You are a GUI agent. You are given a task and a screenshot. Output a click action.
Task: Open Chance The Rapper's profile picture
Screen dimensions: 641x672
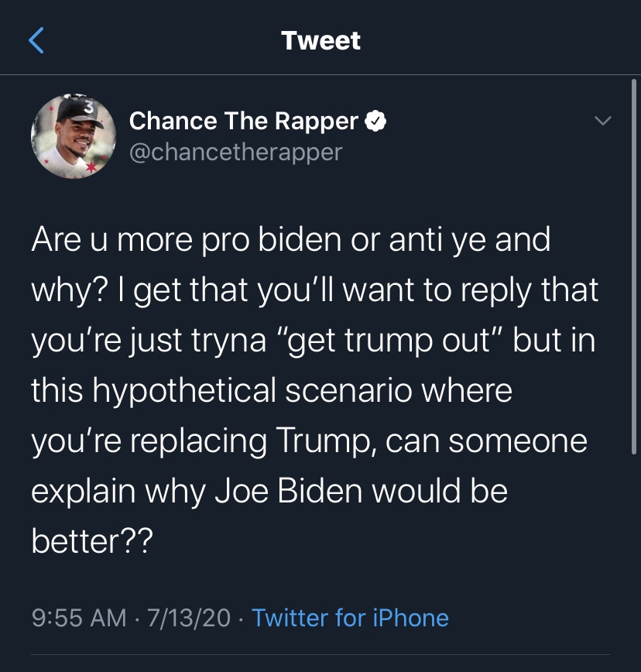[73, 136]
